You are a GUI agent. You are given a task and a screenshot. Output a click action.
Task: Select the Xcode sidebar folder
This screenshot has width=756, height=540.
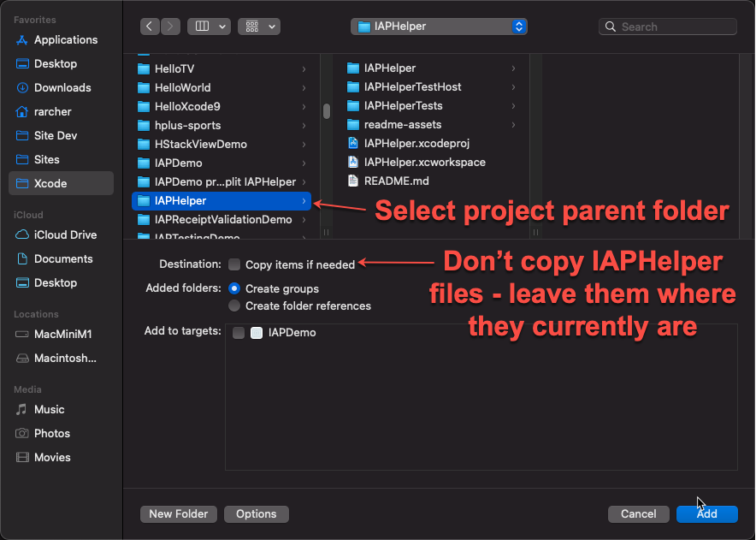pos(61,183)
